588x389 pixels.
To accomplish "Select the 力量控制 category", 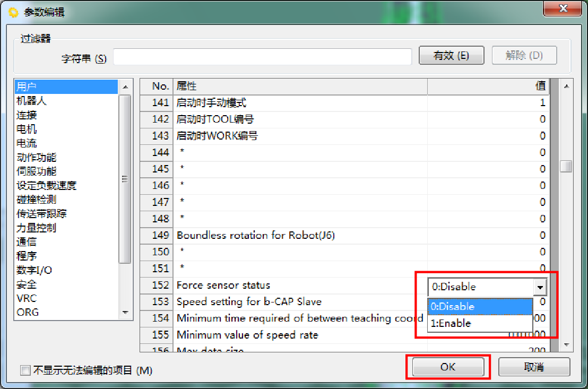I will [x=36, y=228].
